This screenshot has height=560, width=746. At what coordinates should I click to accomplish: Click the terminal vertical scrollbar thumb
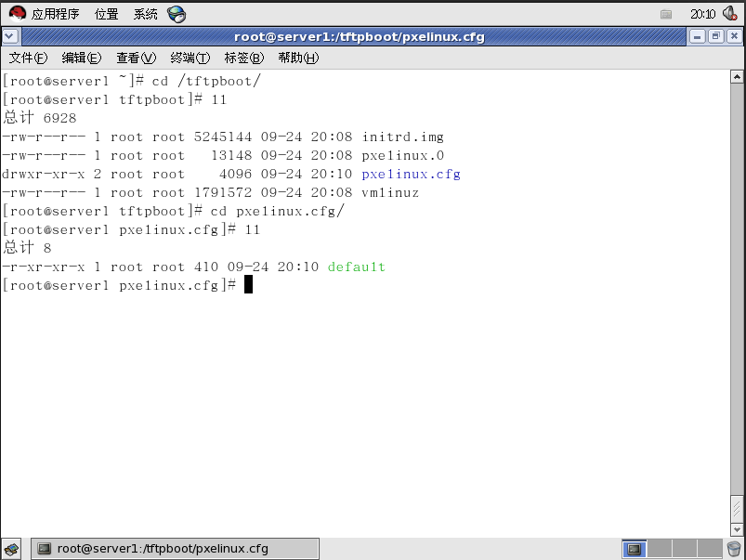click(x=737, y=509)
